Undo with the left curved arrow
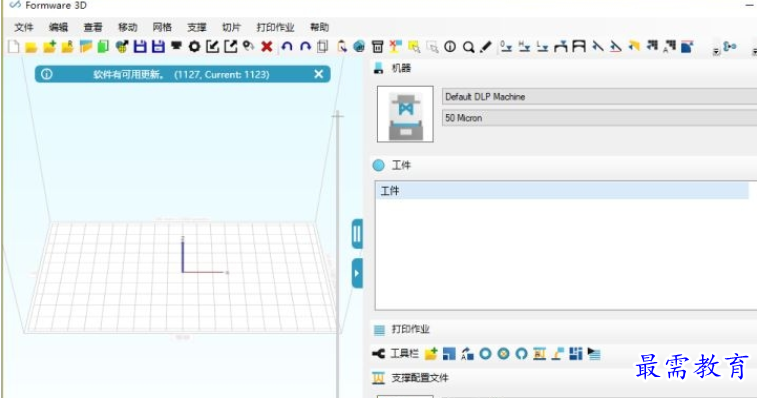 (287, 47)
